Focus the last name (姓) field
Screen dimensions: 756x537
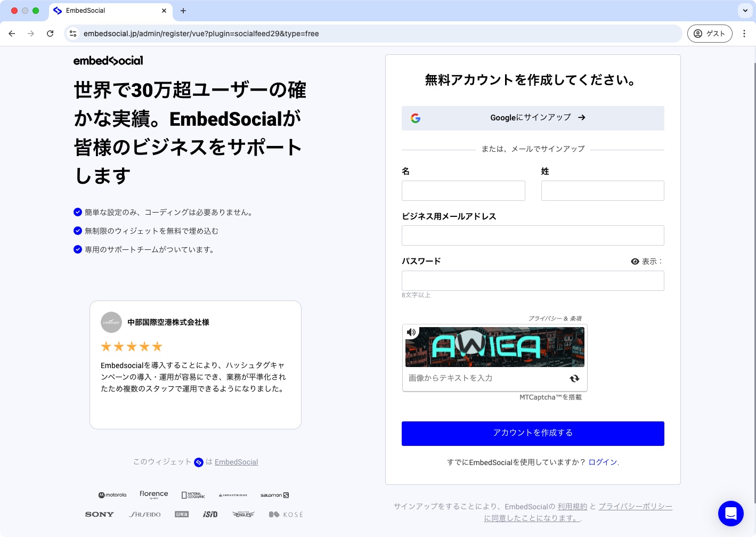click(603, 191)
